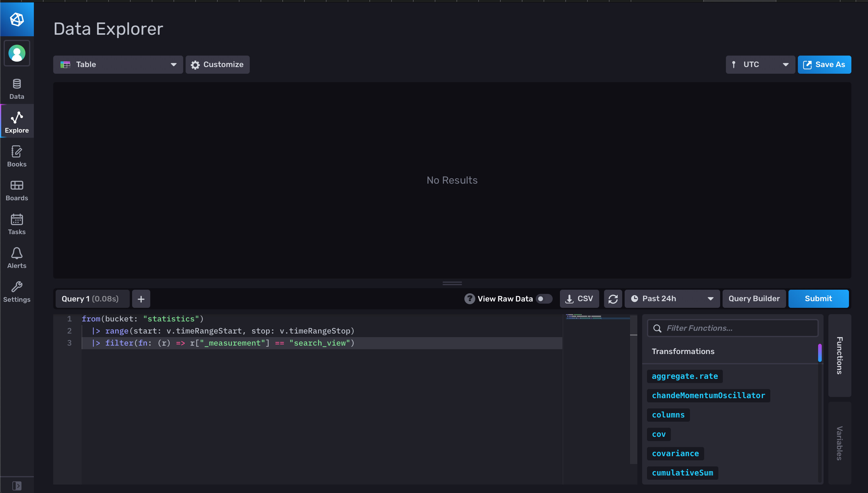
Task: Enable the View Raw Data toggle
Action: 544,299
